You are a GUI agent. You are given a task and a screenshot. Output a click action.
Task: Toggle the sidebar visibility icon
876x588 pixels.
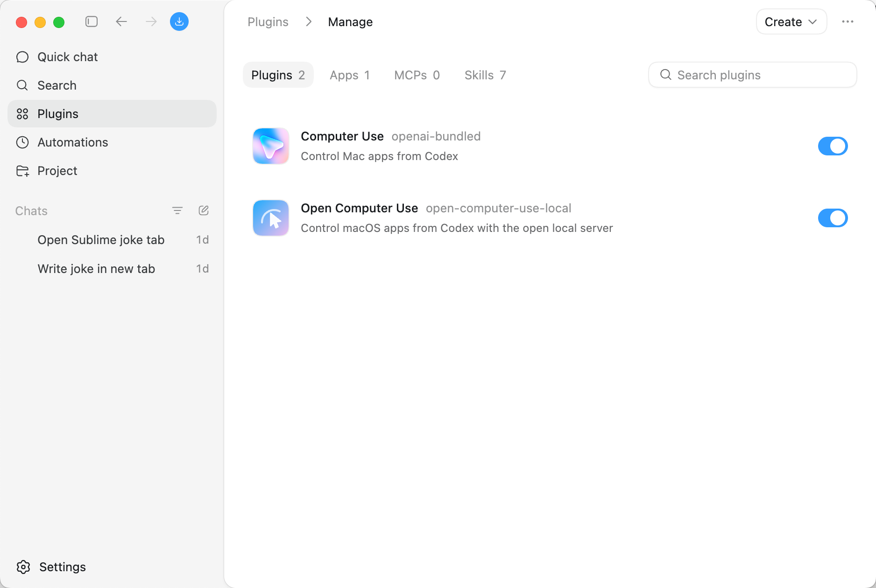[92, 22]
